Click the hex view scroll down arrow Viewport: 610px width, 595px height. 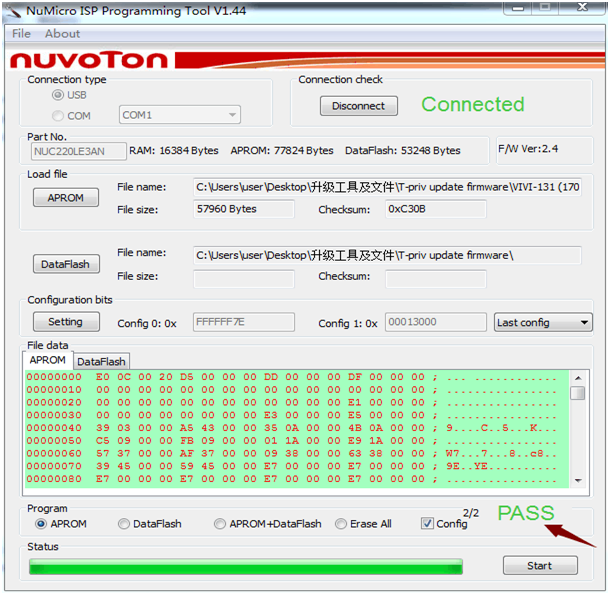578,481
